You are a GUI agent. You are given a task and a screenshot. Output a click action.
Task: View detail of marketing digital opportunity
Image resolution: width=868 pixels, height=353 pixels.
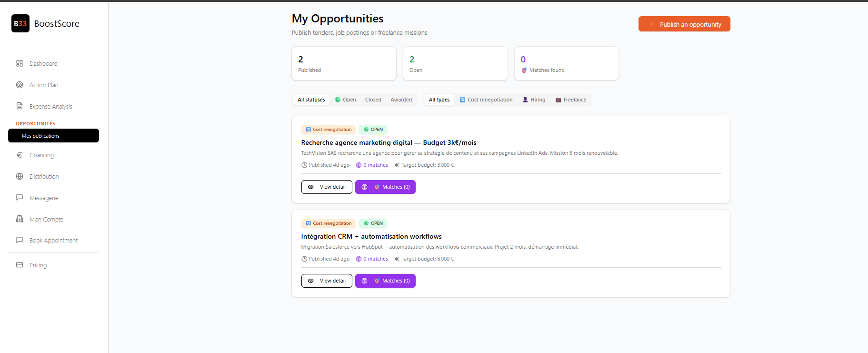pos(327,187)
